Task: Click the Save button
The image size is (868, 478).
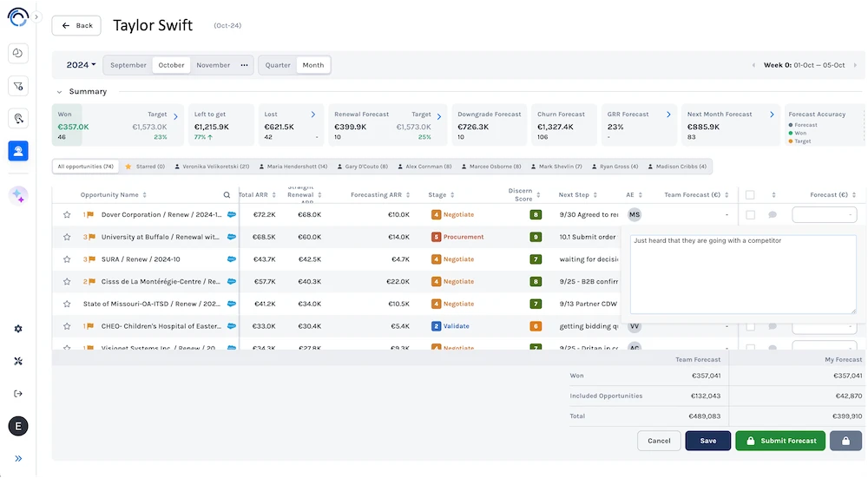Action: coord(707,441)
